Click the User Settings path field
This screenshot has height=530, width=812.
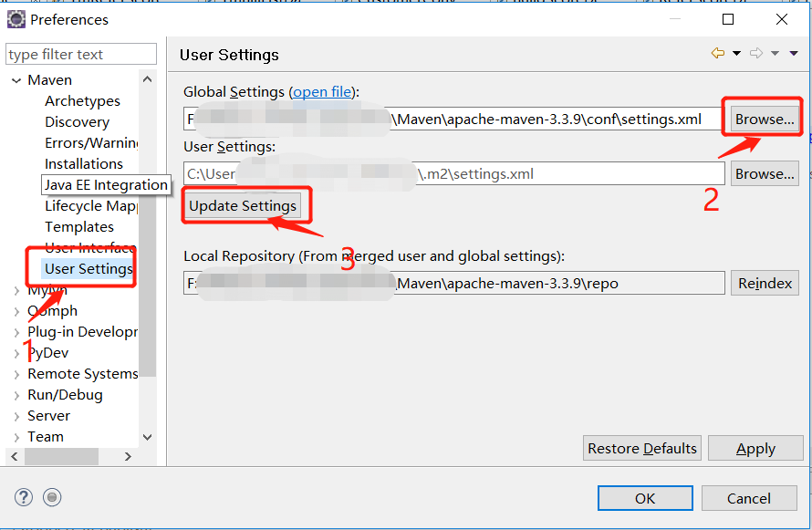(x=454, y=174)
